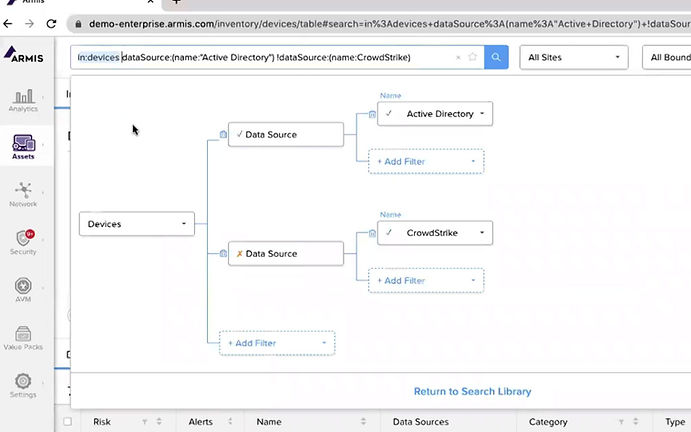Toggle checkmark on CrowdStrike filter

tap(388, 232)
